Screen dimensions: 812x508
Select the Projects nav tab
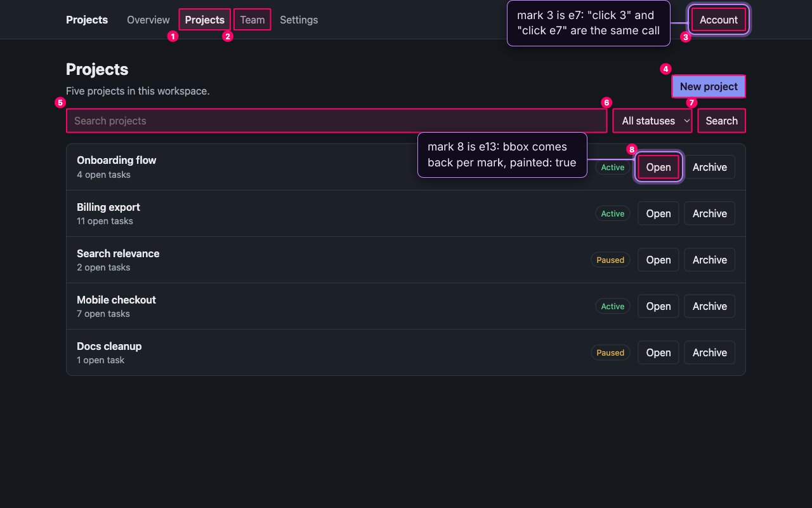tap(205, 20)
